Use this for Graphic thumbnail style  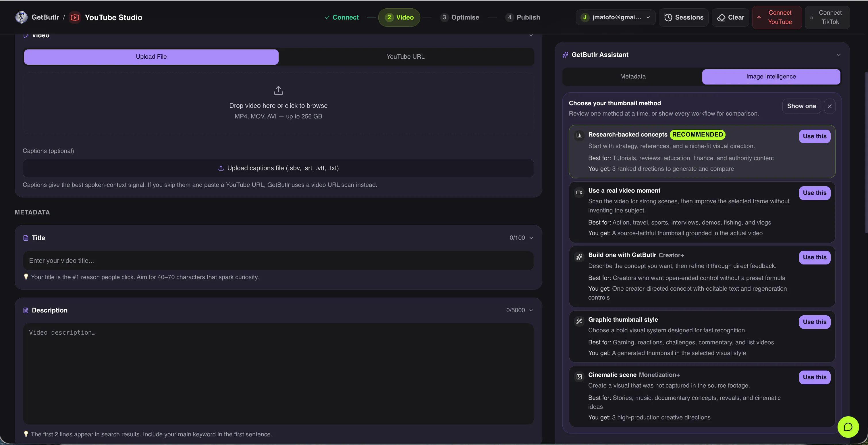tap(814, 322)
